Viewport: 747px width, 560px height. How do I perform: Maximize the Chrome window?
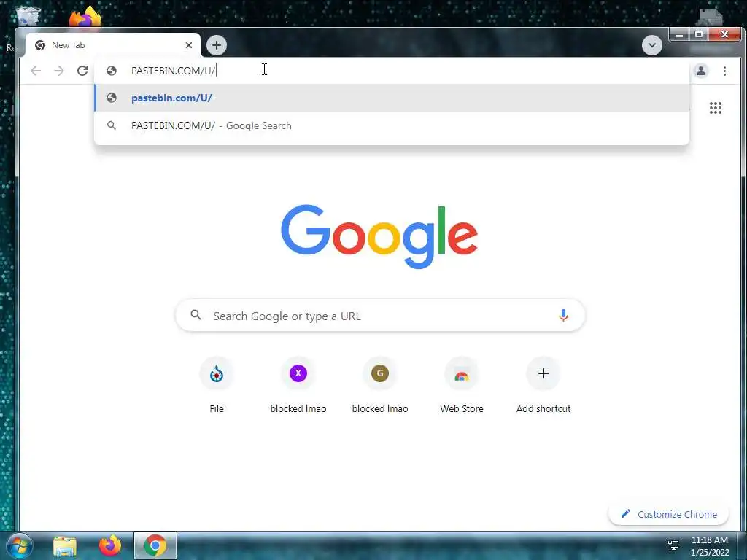[x=699, y=34]
